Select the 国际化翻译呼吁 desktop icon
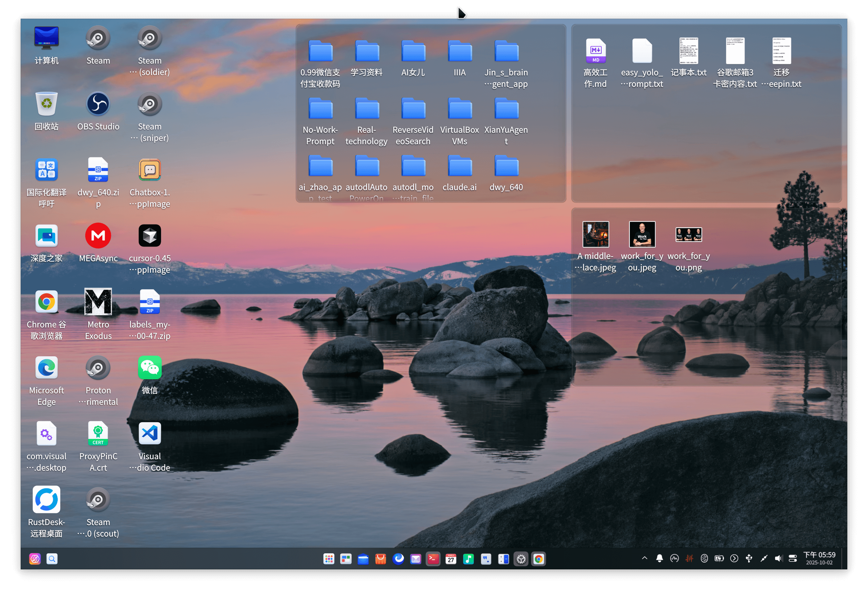 coord(46,170)
